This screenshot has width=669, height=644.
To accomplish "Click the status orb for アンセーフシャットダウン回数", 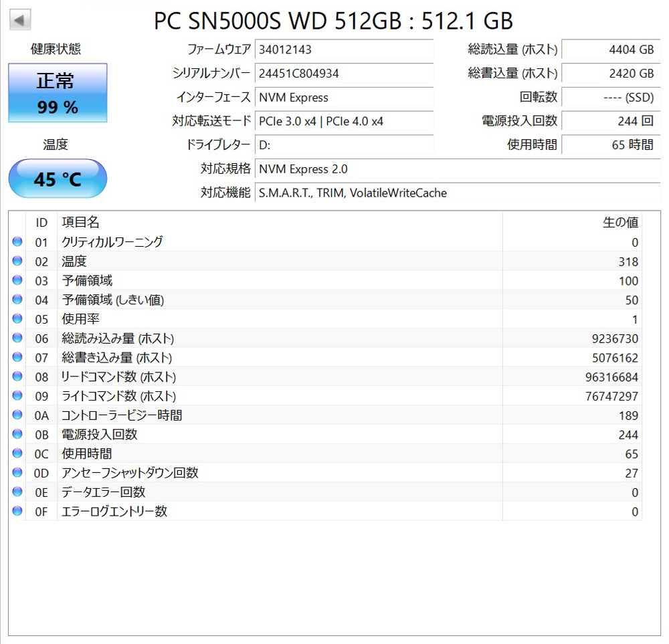I will (17, 473).
